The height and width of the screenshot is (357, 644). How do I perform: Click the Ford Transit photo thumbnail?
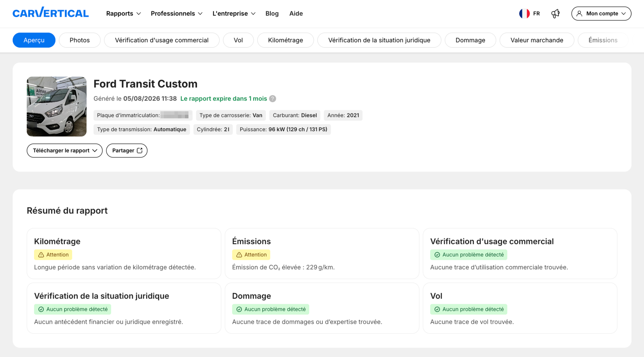pos(57,106)
